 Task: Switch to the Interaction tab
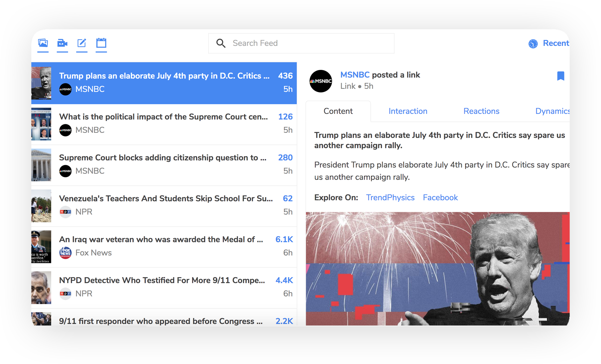click(x=408, y=111)
